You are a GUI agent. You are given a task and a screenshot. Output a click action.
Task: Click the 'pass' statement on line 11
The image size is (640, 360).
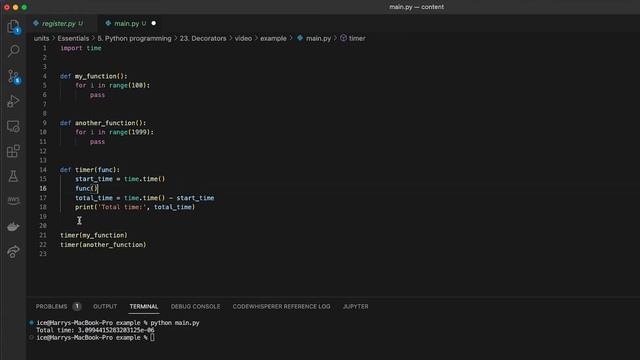coord(97,142)
